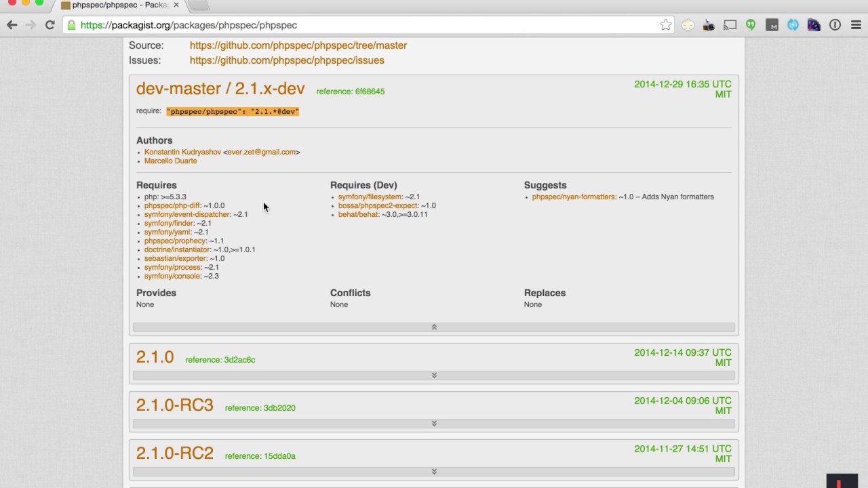
Task: Open sebastian/exporter link
Action: coord(175,258)
